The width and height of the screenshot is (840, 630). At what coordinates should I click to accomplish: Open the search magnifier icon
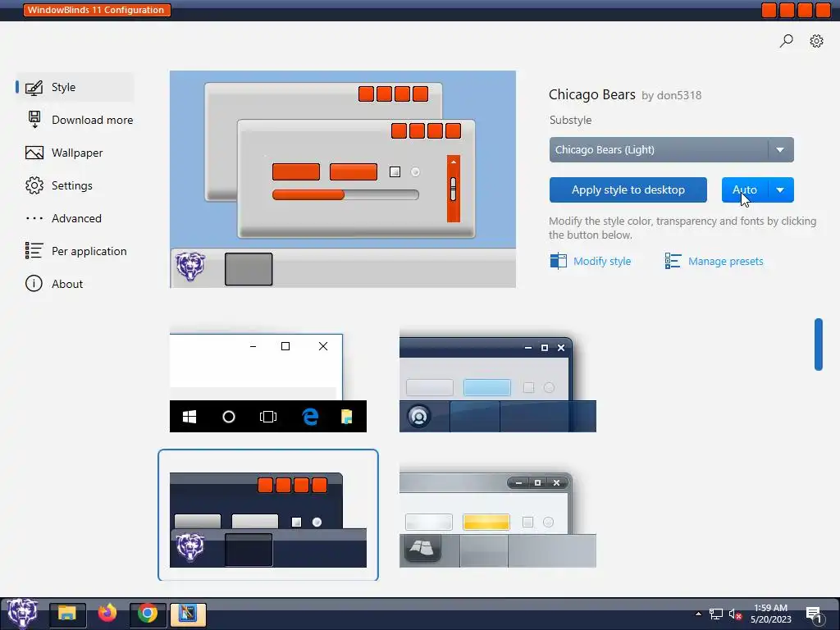[x=786, y=41]
